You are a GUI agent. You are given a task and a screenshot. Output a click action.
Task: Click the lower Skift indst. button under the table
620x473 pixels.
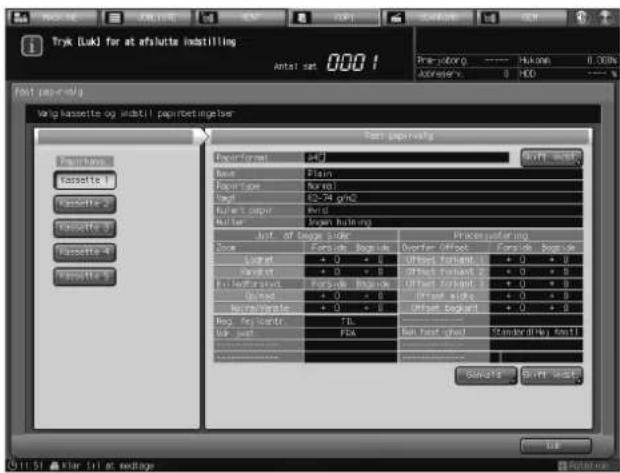pos(551,375)
